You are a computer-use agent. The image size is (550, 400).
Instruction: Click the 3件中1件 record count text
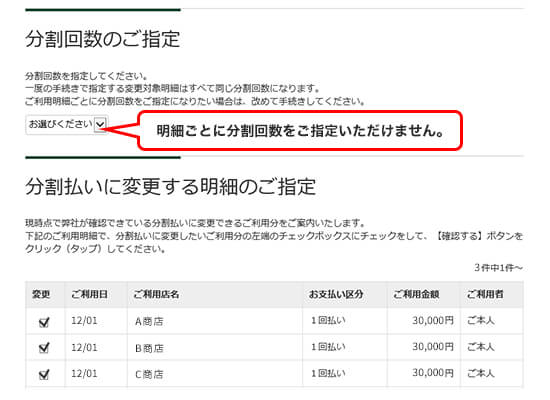pyautogui.click(x=498, y=268)
